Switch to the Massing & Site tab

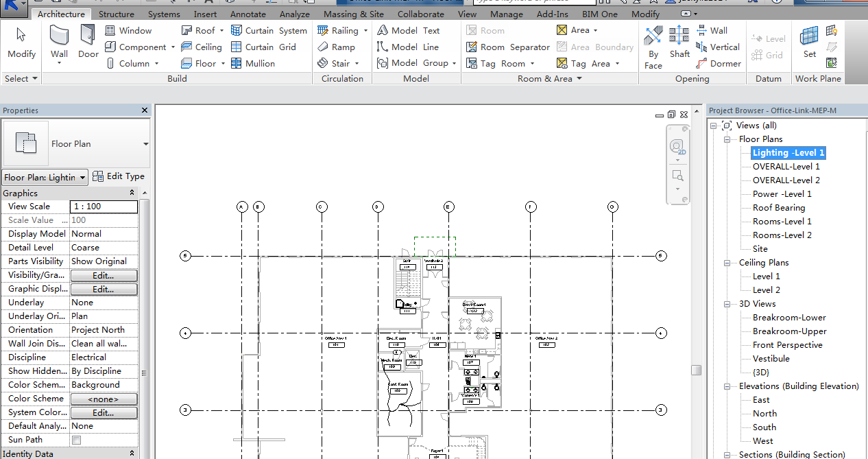click(x=354, y=14)
